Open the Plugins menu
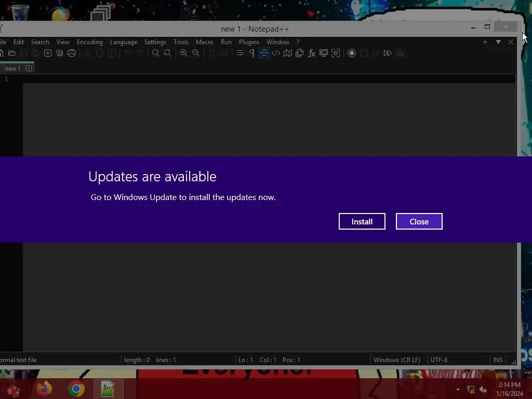532x399 pixels. click(249, 42)
